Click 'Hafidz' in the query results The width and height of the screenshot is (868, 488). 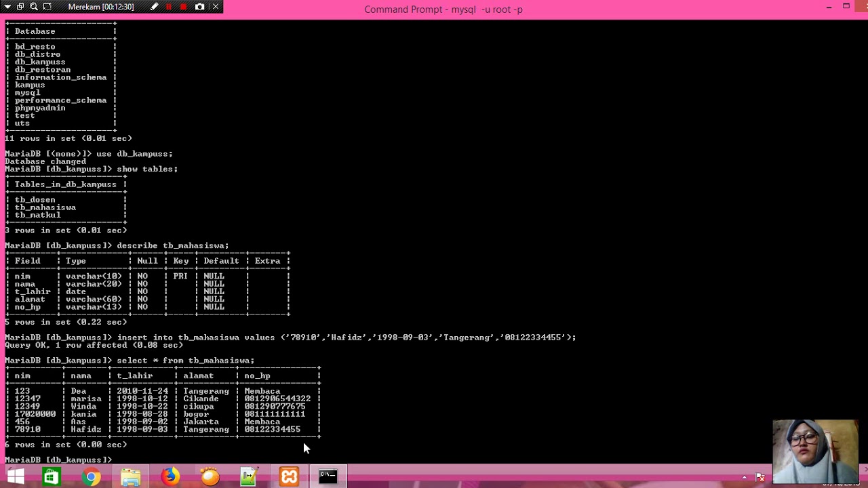[x=86, y=429]
